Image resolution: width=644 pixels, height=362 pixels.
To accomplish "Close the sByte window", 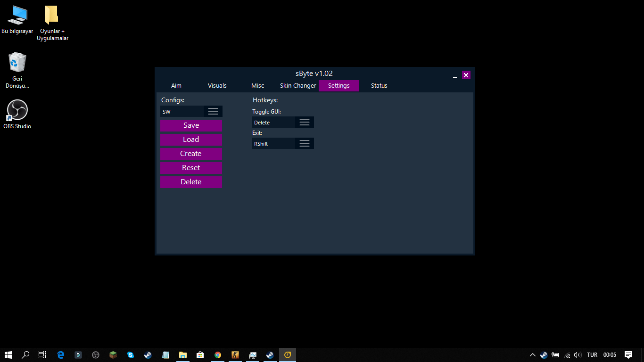I will 466,75.
